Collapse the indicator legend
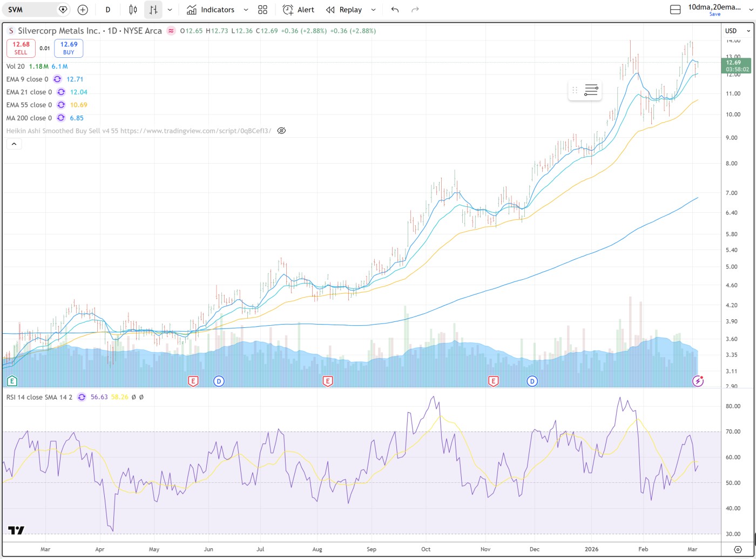Image resolution: width=756 pixels, height=559 pixels. coord(14,144)
